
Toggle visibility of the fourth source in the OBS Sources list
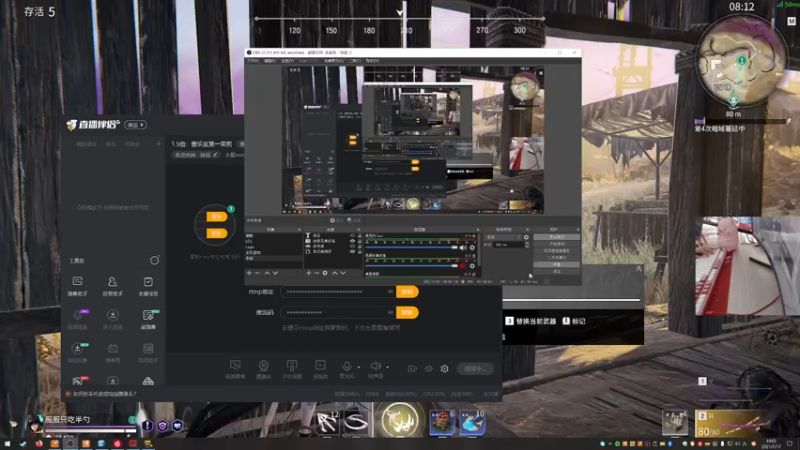coord(352,252)
